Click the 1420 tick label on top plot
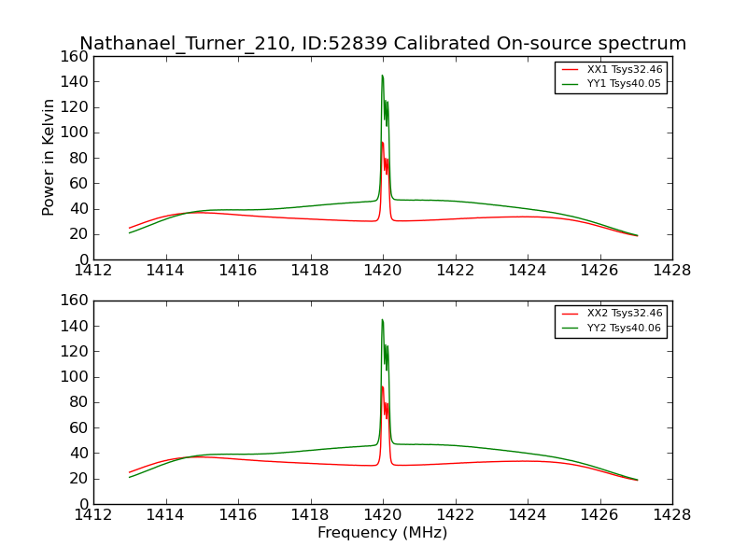The width and height of the screenshot is (747, 560). [383, 271]
